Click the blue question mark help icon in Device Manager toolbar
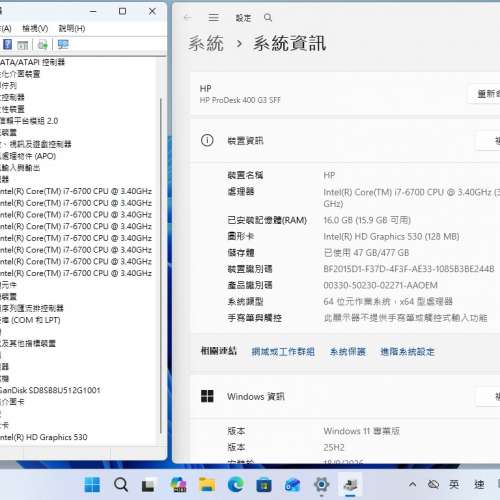 (x=7, y=44)
